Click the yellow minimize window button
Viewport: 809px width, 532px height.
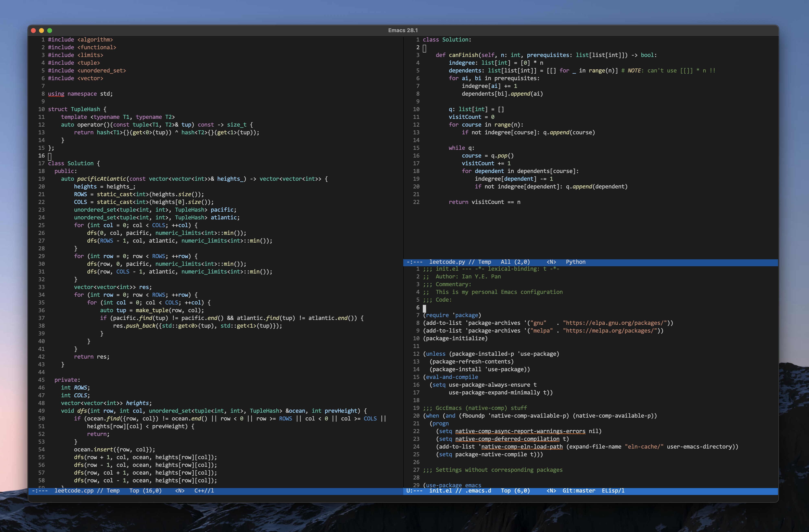(42, 30)
